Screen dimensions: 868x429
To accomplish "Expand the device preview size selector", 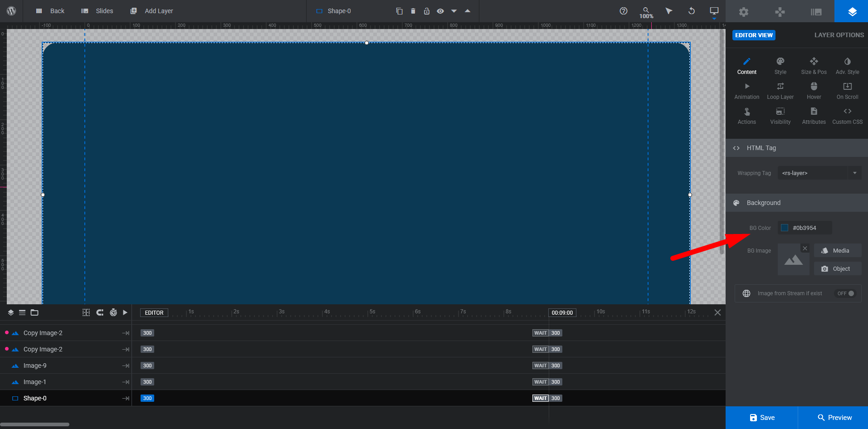I will tap(714, 12).
